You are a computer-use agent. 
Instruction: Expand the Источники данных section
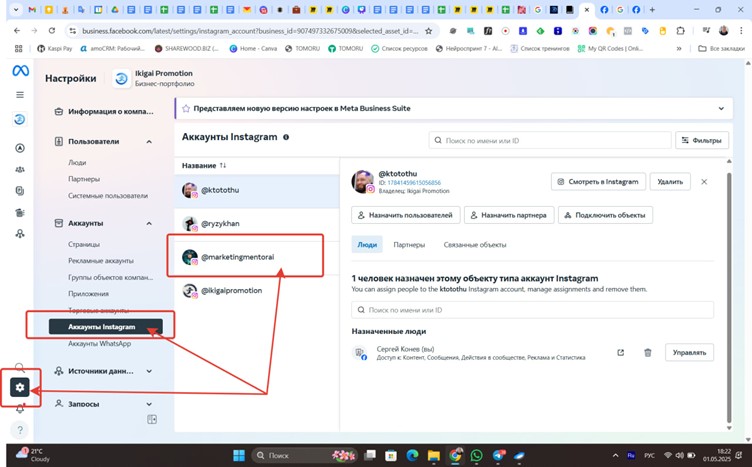pos(149,371)
